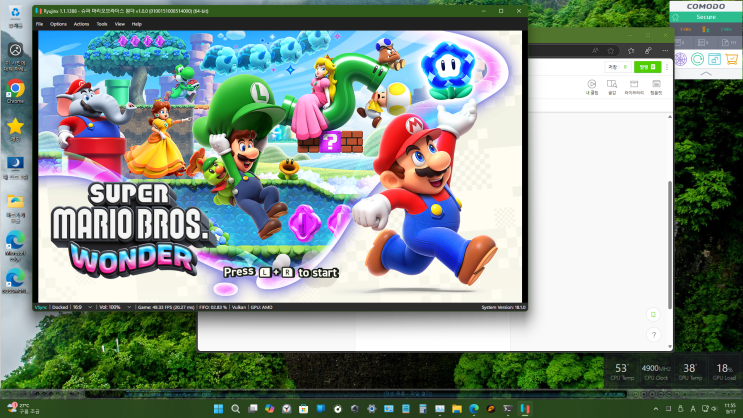Open Task View on the taskbar
The width and height of the screenshot is (743, 418).
point(253,409)
